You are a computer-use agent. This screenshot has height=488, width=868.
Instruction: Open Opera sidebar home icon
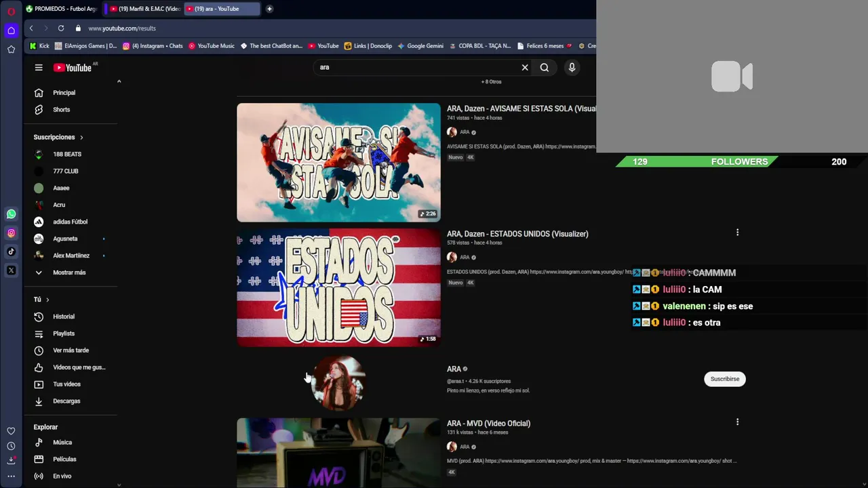[x=11, y=30]
